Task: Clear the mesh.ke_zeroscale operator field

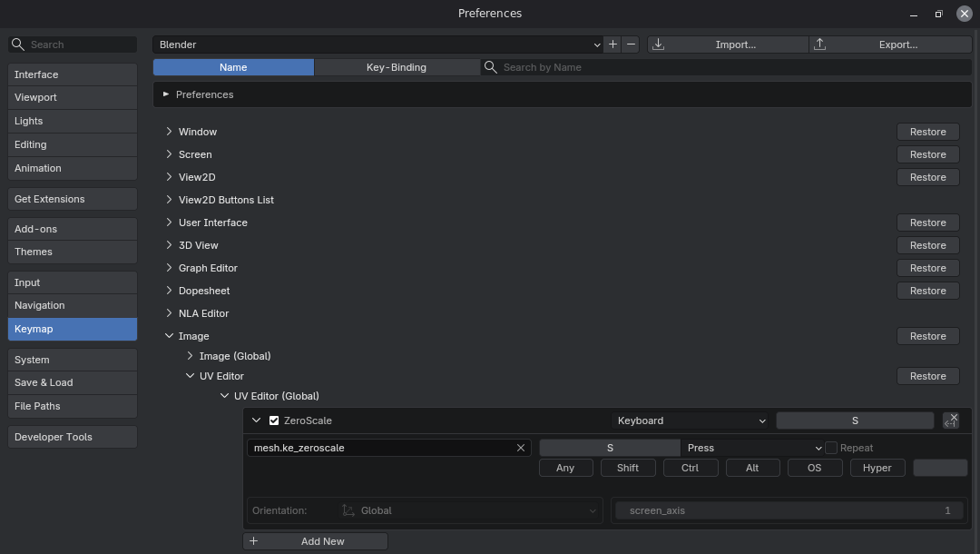Action: [x=521, y=448]
